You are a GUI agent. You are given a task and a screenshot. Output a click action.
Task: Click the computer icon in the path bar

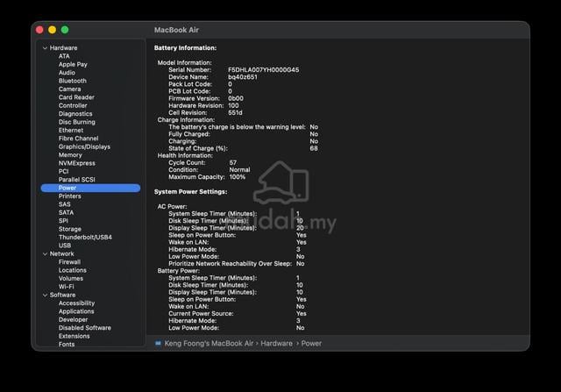[158, 343]
